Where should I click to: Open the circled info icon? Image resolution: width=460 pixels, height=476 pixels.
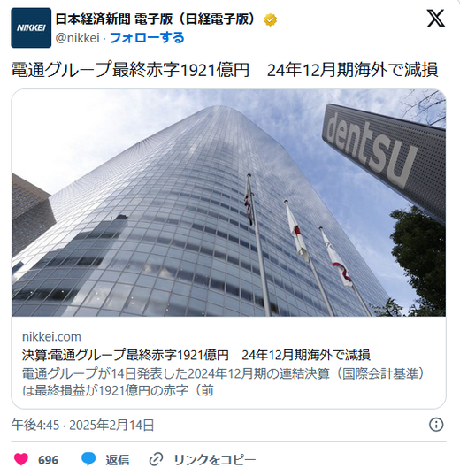tap(436, 425)
